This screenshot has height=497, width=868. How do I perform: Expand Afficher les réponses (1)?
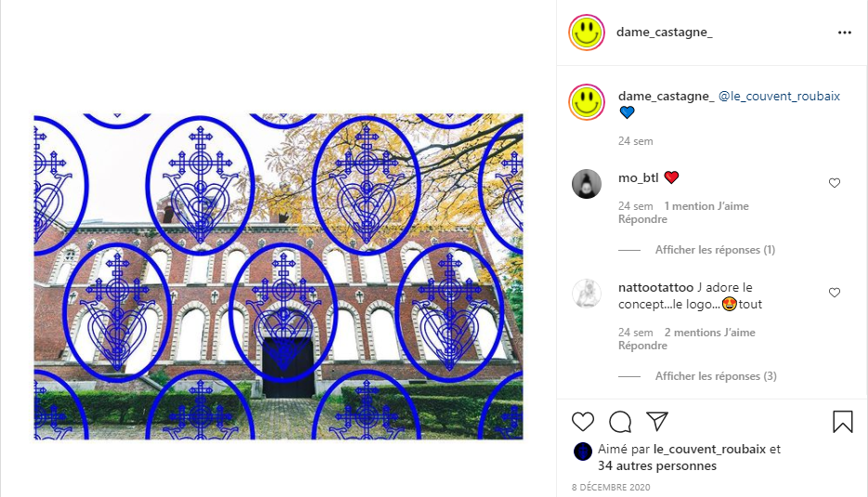715,250
